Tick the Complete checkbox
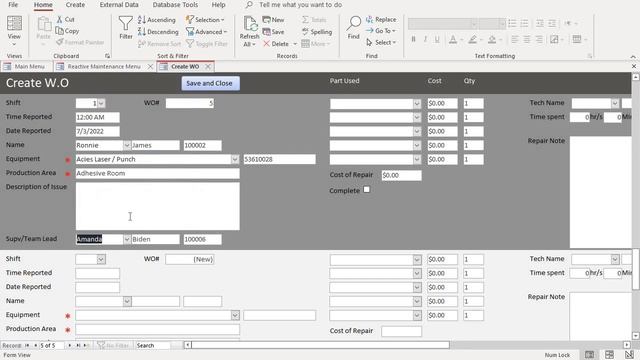This screenshot has width=640, height=360. pos(367,190)
